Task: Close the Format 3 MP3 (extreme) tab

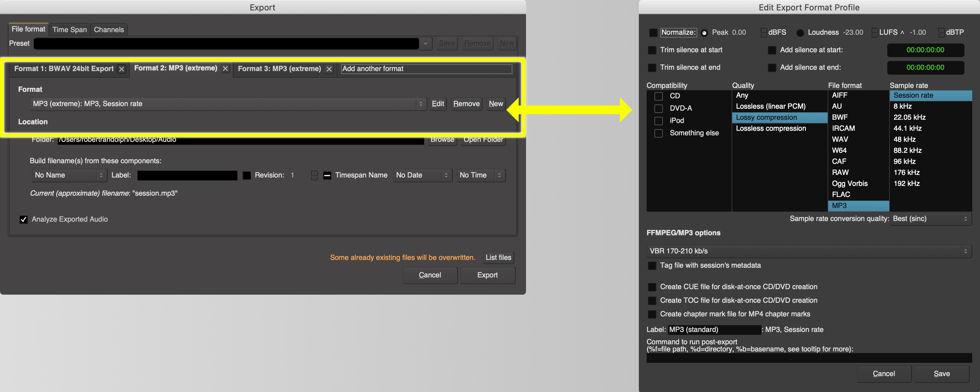Action: pyautogui.click(x=329, y=69)
